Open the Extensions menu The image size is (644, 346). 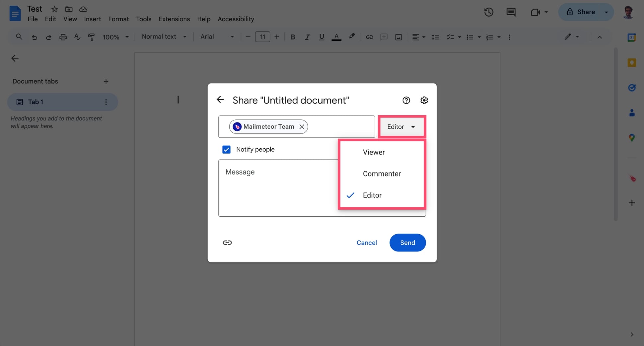(x=174, y=19)
